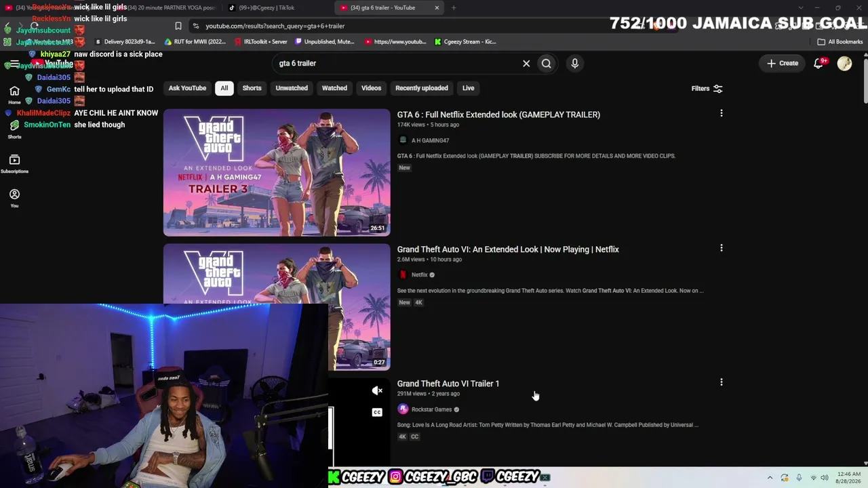Open search Filters panel
Screen dimensions: 868x488
pos(707,88)
